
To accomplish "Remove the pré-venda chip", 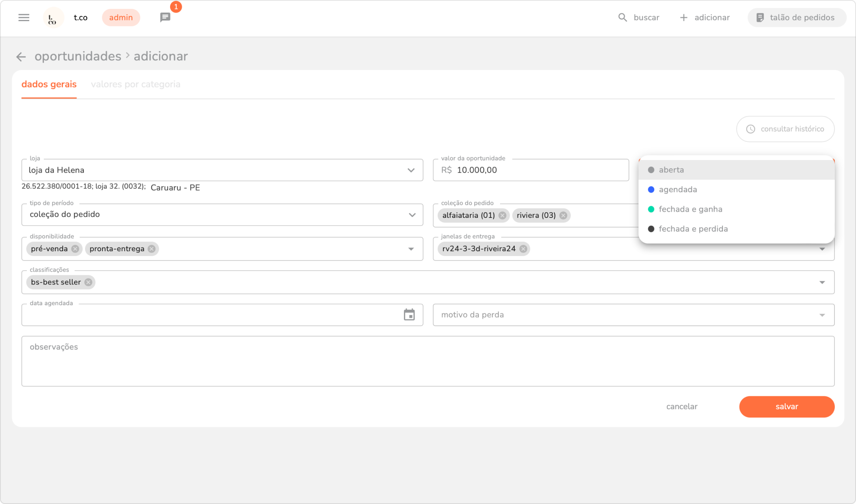I will click(75, 249).
